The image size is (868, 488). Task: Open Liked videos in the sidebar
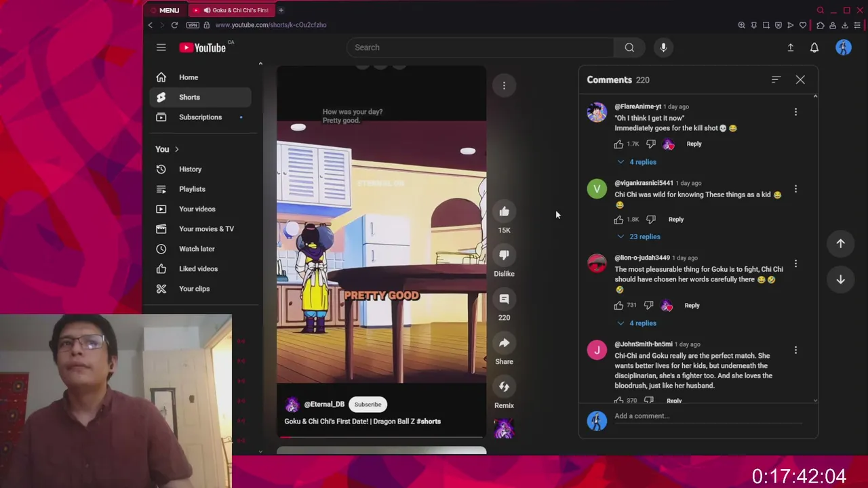tap(201, 269)
